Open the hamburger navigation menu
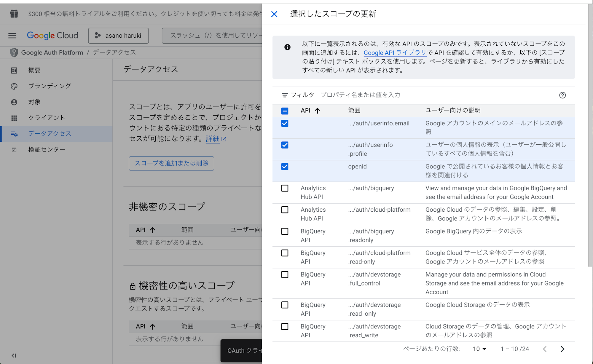593x364 pixels. [x=12, y=36]
